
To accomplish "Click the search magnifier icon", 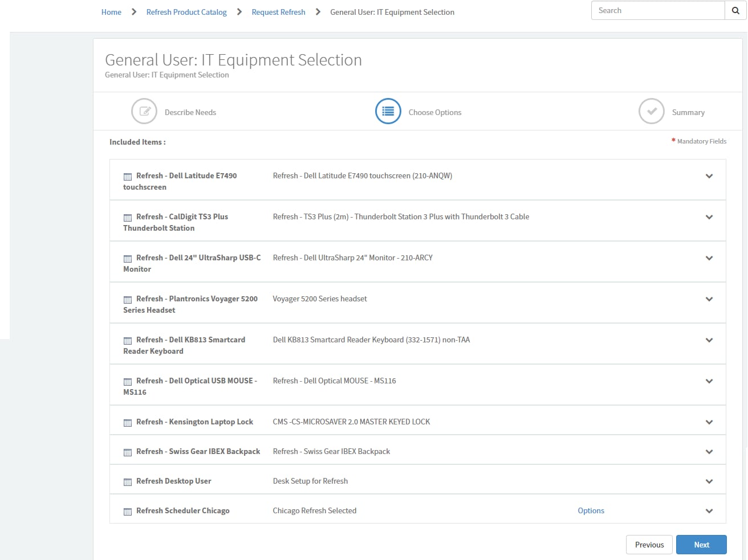I will coord(735,11).
